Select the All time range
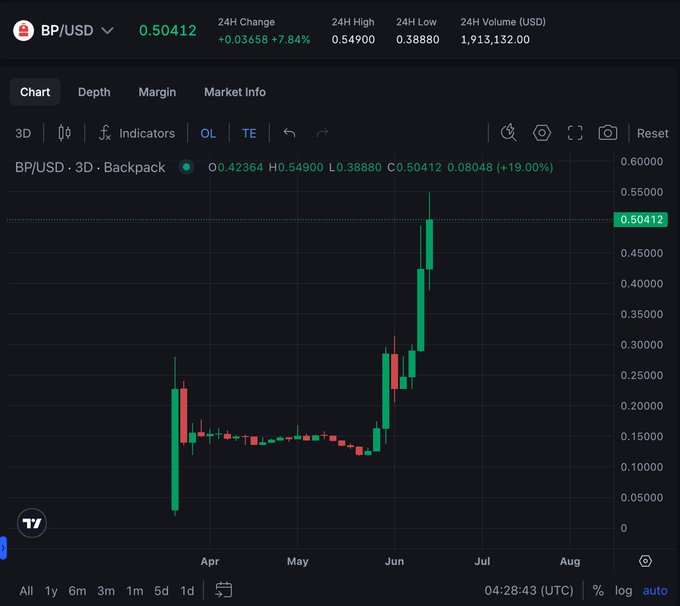680x606 pixels. (x=26, y=590)
